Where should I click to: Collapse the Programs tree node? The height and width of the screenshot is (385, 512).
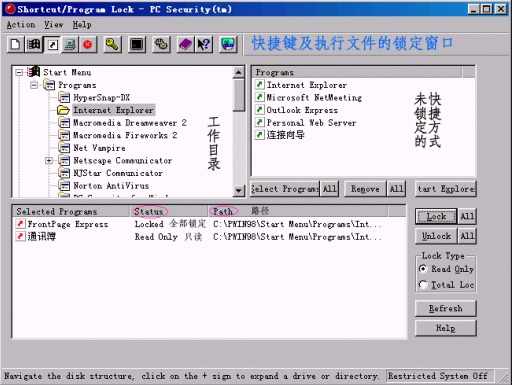click(x=34, y=85)
